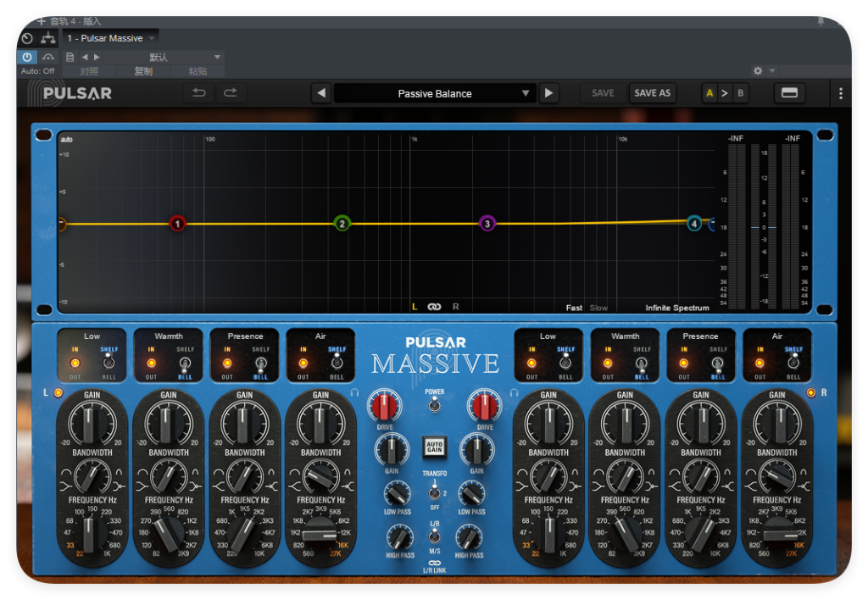Toggle the R channel enable light
This screenshot has height=600, width=868.
[x=811, y=392]
